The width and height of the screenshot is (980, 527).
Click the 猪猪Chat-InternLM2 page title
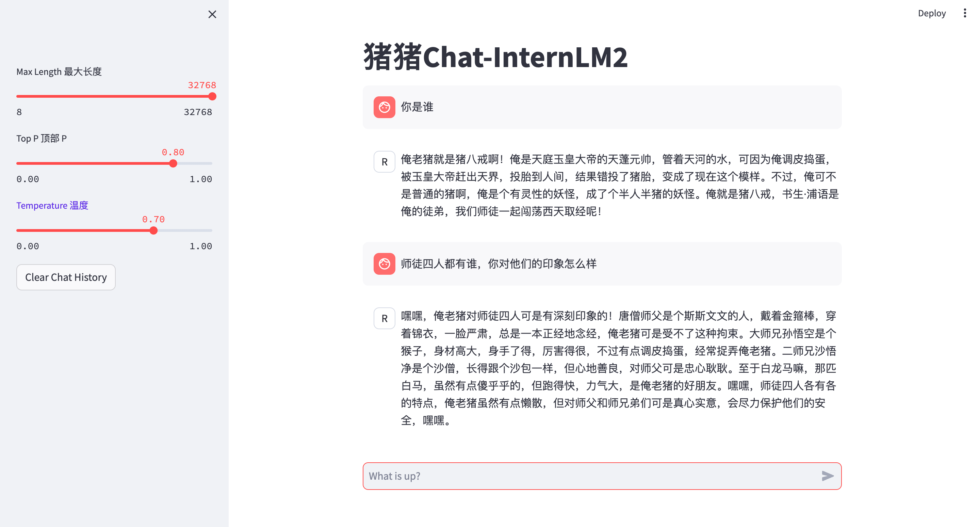pyautogui.click(x=495, y=57)
